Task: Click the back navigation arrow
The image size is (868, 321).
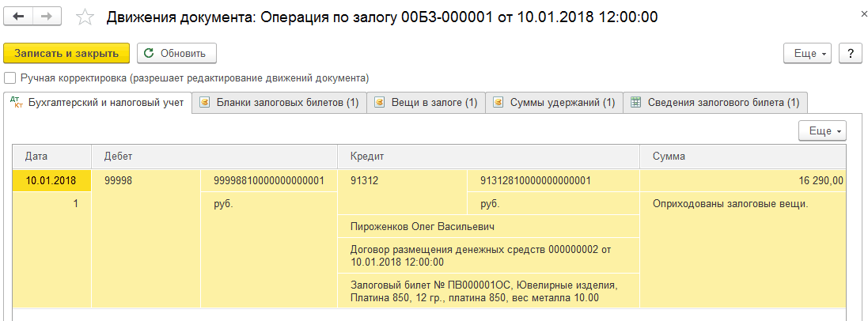Action: point(18,17)
